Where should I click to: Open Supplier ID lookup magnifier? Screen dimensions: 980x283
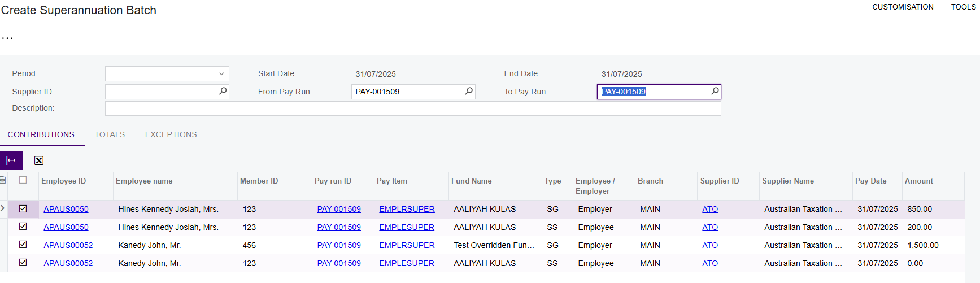[223, 91]
